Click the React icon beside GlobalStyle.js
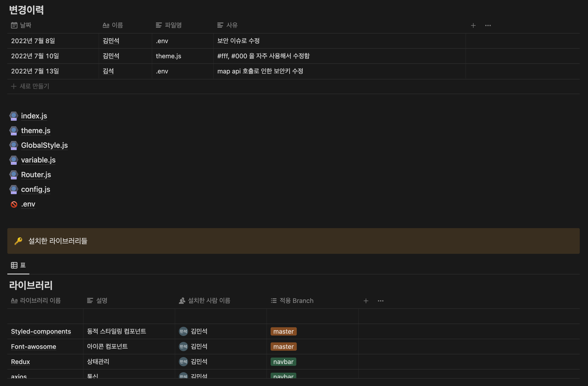 point(14,145)
